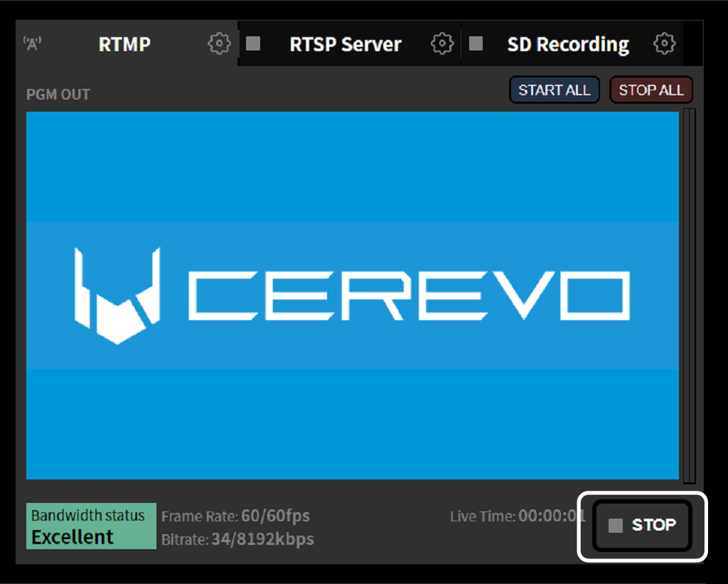Go to the SD Recording tab
728x584 pixels.
coord(567,44)
